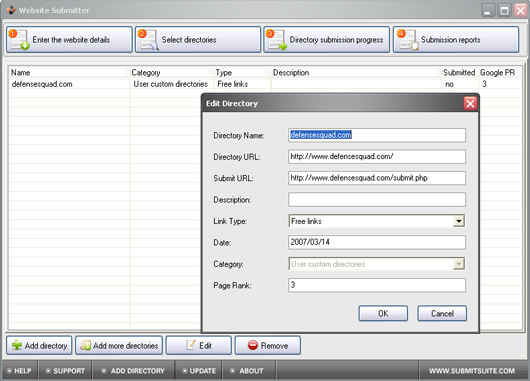Remove the selected directory via Remove button

click(268, 345)
